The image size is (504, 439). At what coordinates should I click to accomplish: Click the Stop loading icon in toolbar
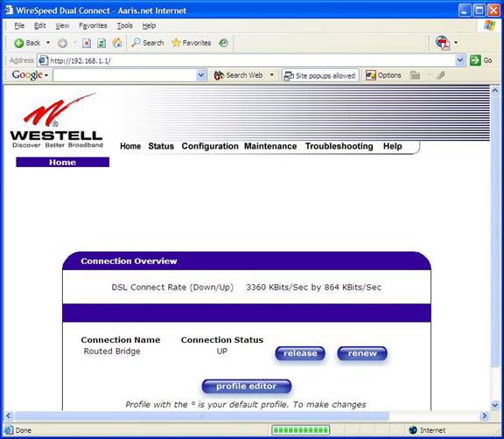pyautogui.click(x=87, y=43)
